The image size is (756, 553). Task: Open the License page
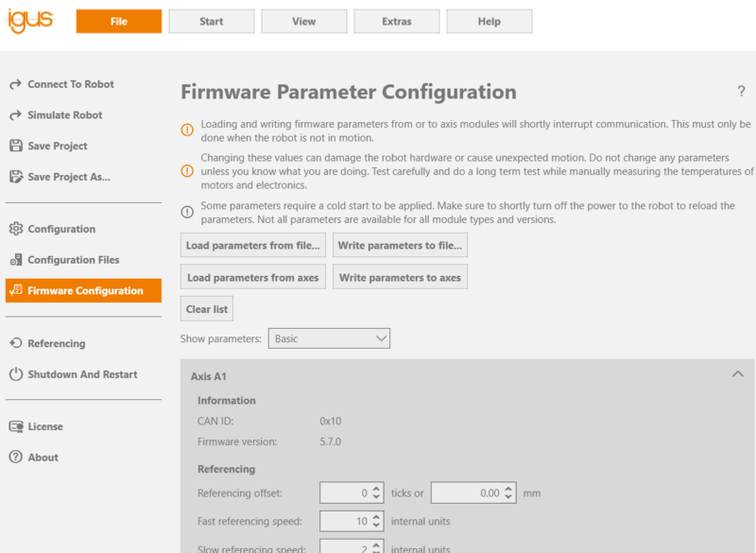click(x=83, y=426)
